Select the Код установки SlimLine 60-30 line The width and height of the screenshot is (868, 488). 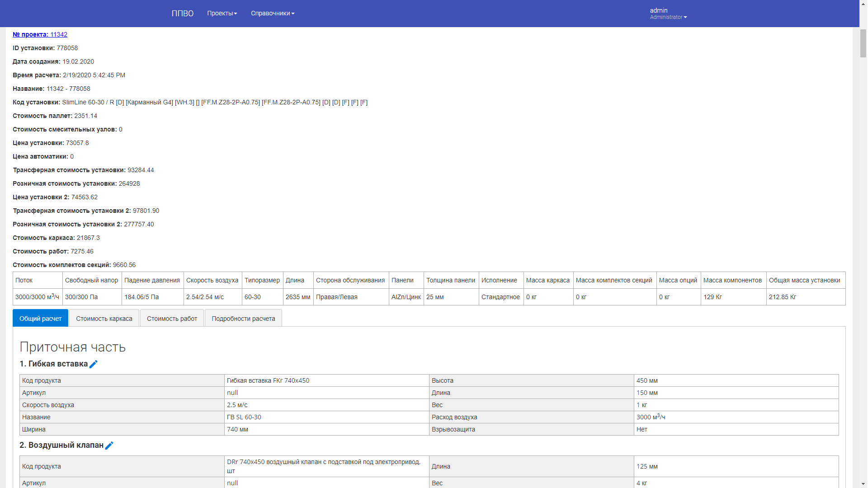[x=190, y=102]
